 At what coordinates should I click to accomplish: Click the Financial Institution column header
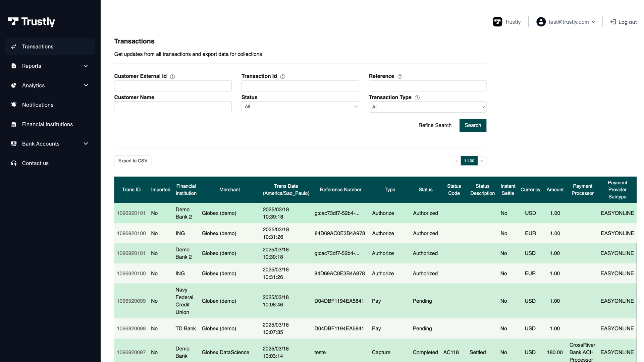click(x=186, y=190)
